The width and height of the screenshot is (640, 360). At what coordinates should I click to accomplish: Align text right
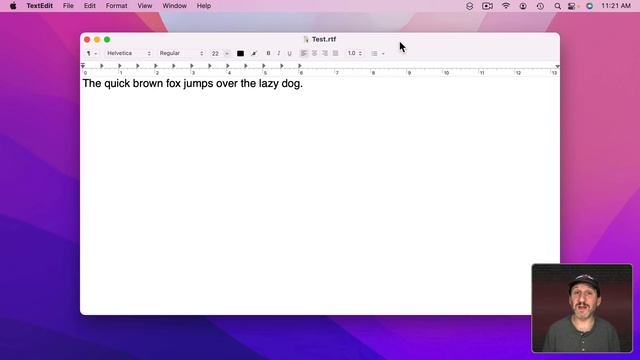(325, 53)
